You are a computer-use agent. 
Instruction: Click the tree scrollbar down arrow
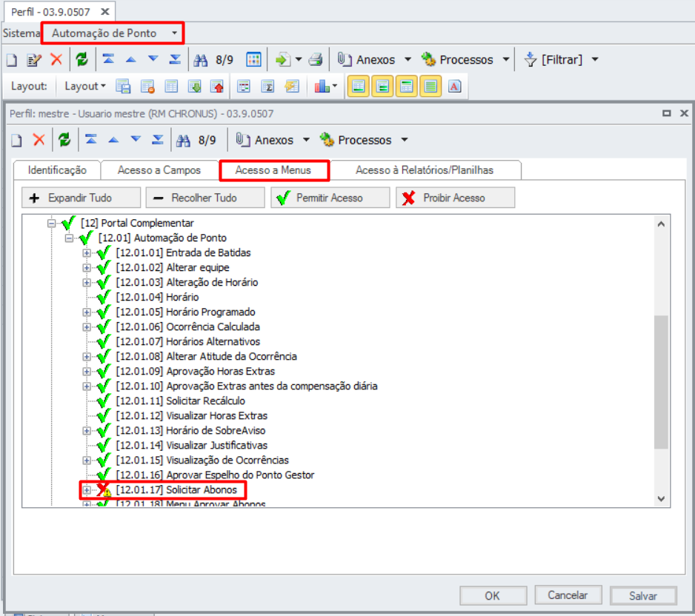(661, 499)
